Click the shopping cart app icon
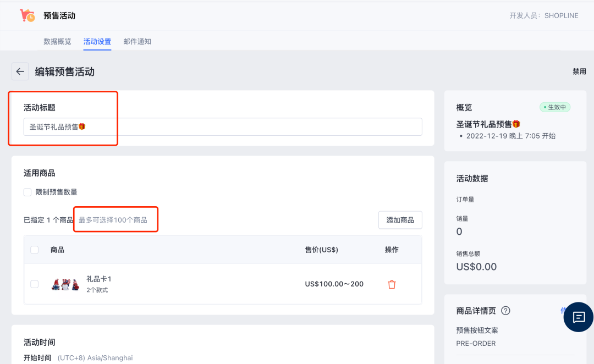The width and height of the screenshot is (594, 364). click(x=26, y=15)
